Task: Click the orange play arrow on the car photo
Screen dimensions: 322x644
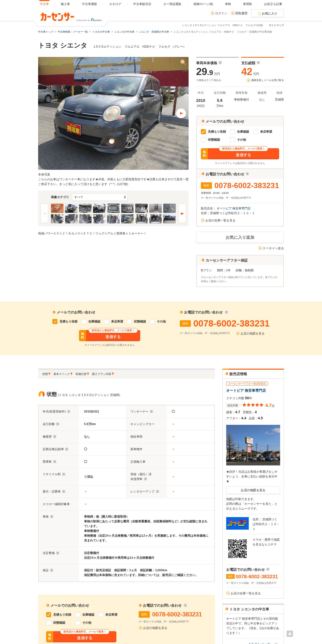Action: pos(181,113)
